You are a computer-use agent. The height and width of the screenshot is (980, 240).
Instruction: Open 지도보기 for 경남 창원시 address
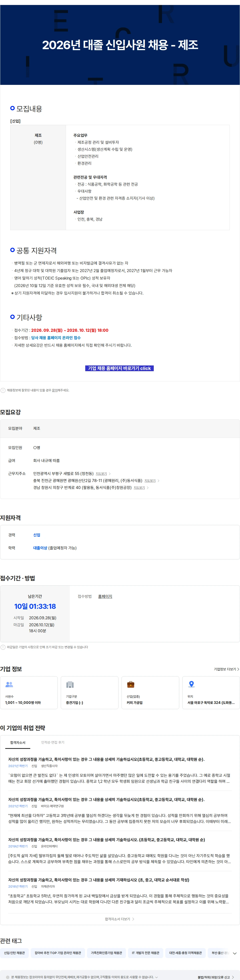pyautogui.click(x=139, y=488)
